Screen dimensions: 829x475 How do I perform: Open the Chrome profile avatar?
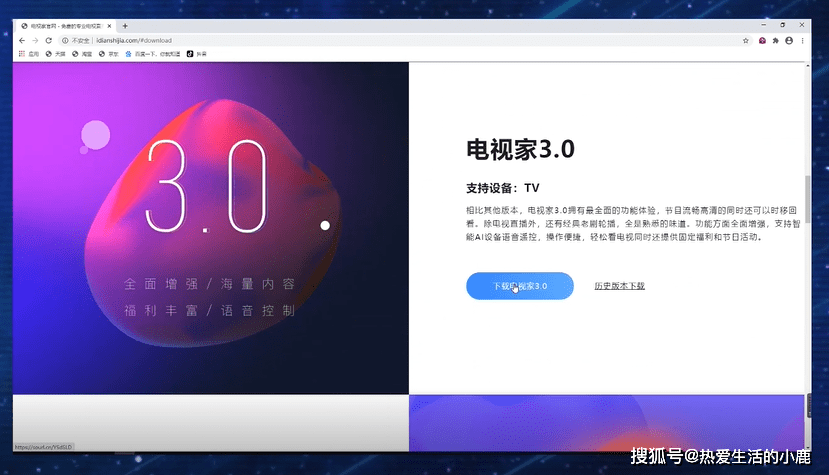pyautogui.click(x=789, y=40)
